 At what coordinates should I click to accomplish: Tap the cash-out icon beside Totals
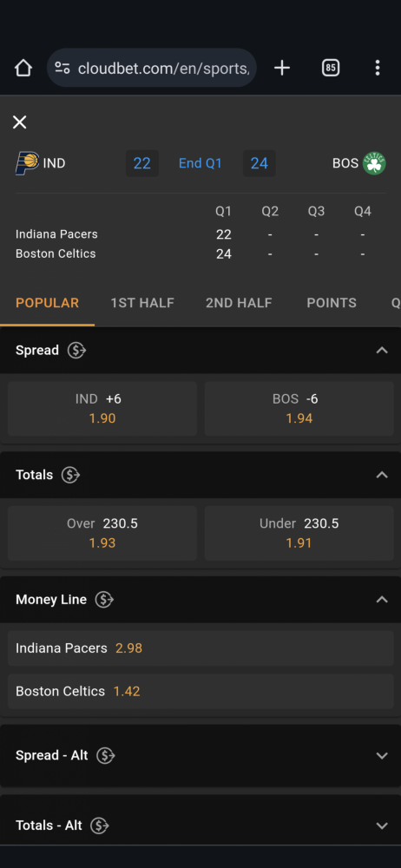coord(71,475)
